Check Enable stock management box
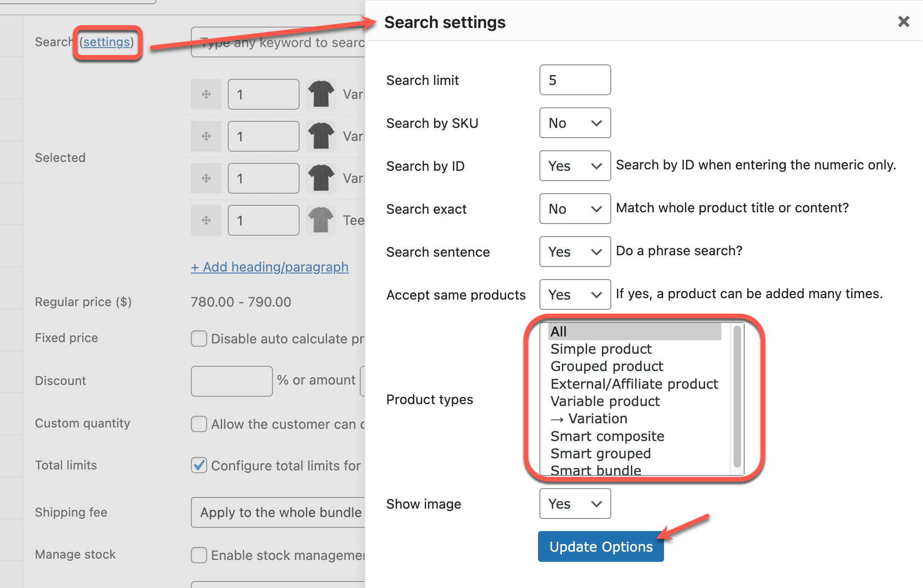923x588 pixels. pyautogui.click(x=199, y=555)
